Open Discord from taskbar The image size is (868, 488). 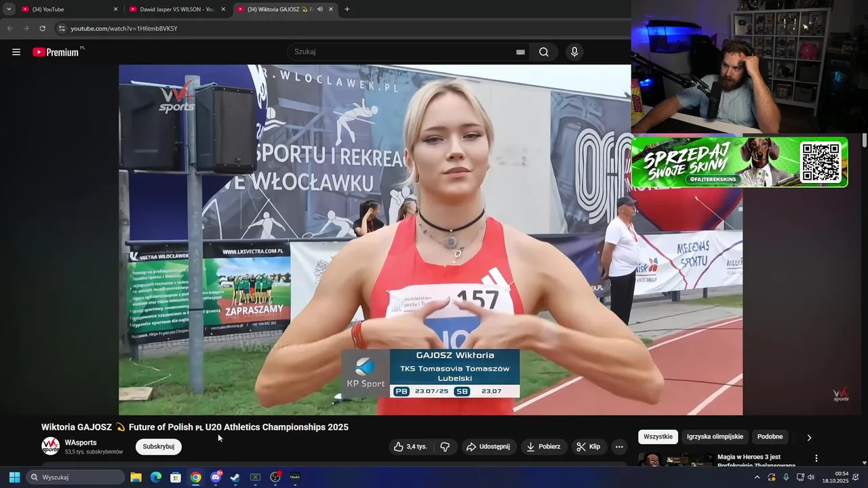[x=216, y=477]
